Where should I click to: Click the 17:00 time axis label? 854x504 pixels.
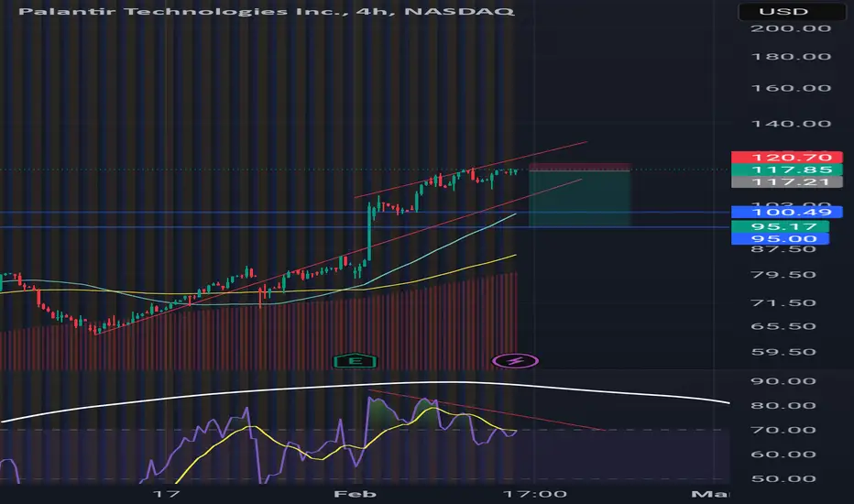(535, 494)
